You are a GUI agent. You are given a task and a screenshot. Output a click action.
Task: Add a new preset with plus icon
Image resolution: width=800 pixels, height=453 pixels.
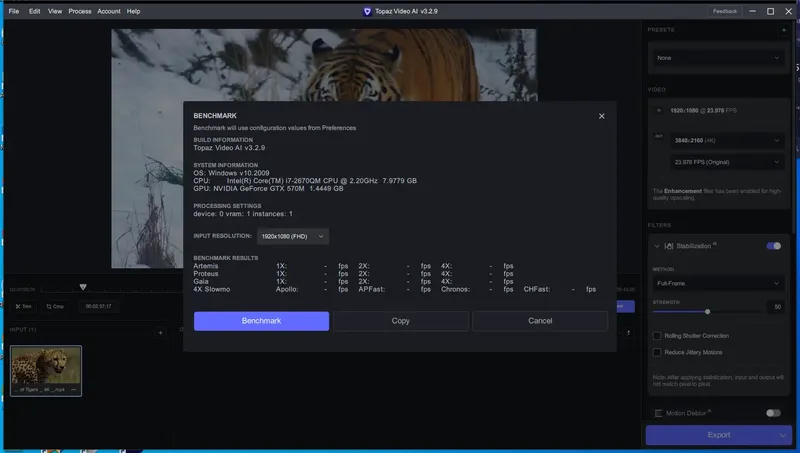click(x=784, y=30)
